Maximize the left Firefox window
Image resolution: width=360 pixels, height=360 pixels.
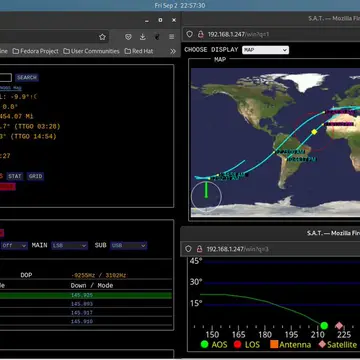pyautogui.click(x=160, y=20)
